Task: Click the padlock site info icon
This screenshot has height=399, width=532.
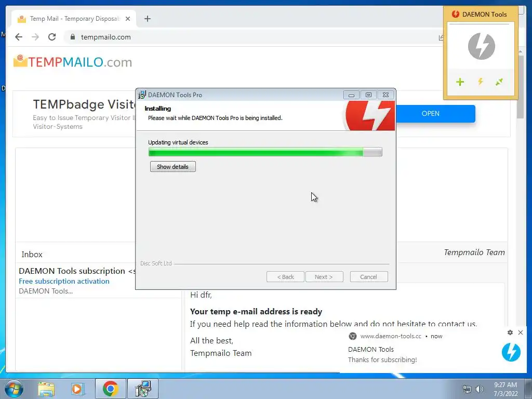Action: coord(72,37)
